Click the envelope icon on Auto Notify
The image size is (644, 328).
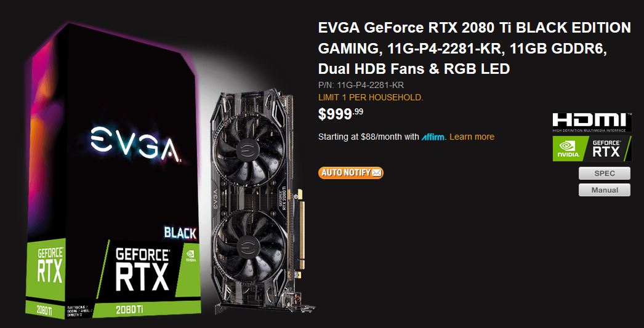tap(377, 173)
